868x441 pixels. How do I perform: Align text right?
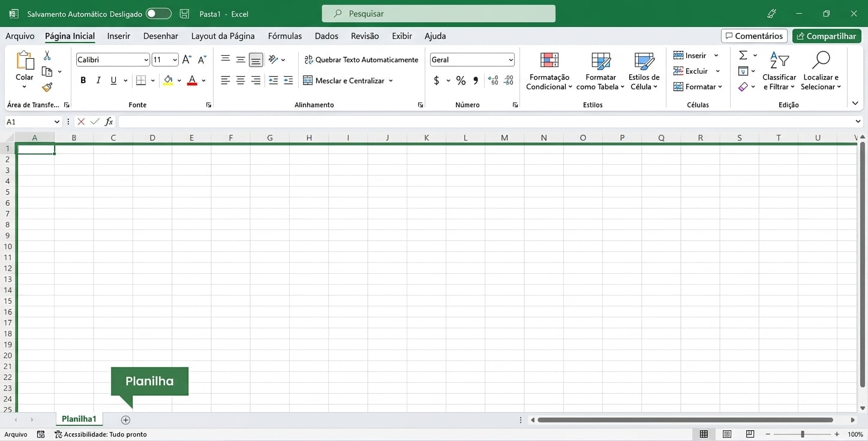(x=256, y=80)
